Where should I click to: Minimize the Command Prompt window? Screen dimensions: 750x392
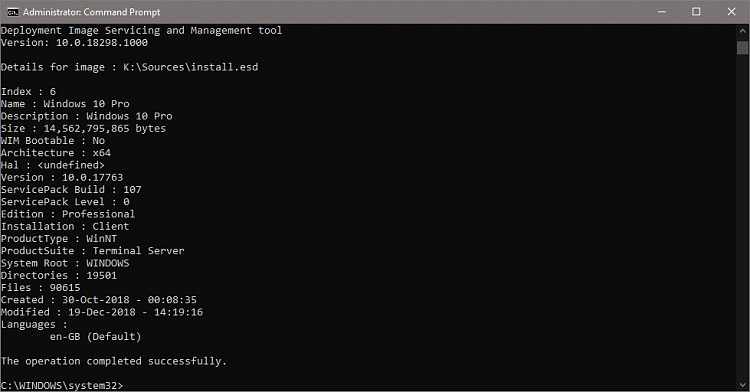(662, 12)
